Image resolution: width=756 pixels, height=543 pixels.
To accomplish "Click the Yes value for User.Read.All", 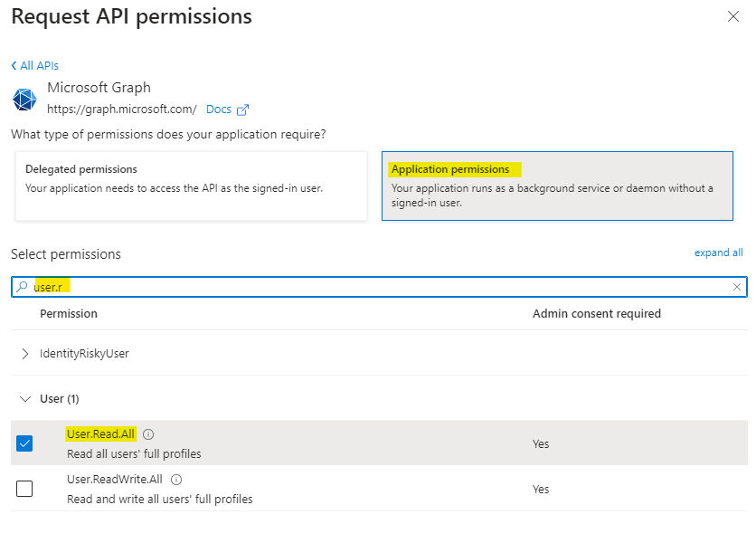I will pyautogui.click(x=541, y=444).
